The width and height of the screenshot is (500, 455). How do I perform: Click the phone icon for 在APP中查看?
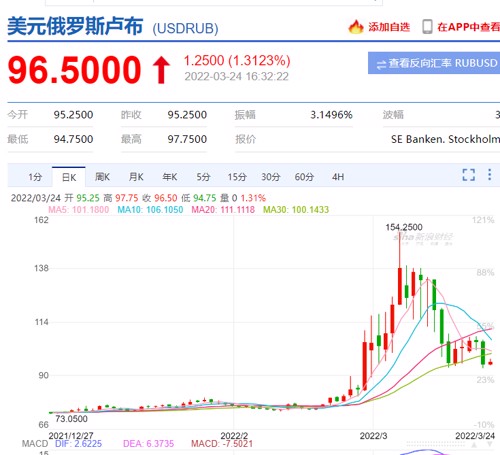point(427,27)
